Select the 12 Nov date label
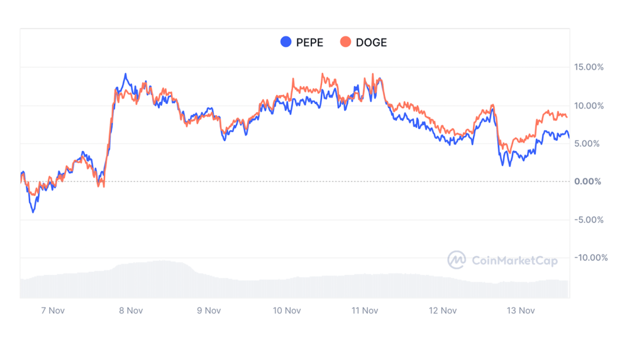Image resolution: width=644 pixels, height=341 pixels. [442, 310]
